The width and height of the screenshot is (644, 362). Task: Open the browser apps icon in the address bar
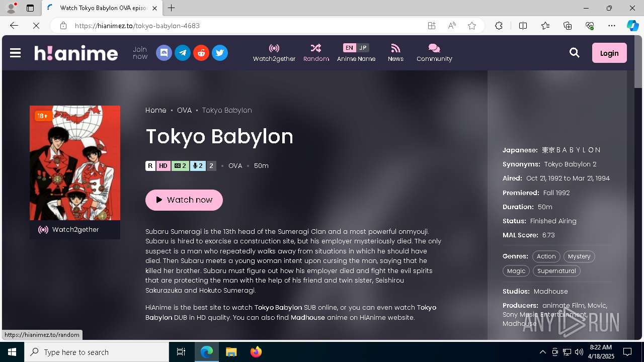[x=432, y=26]
